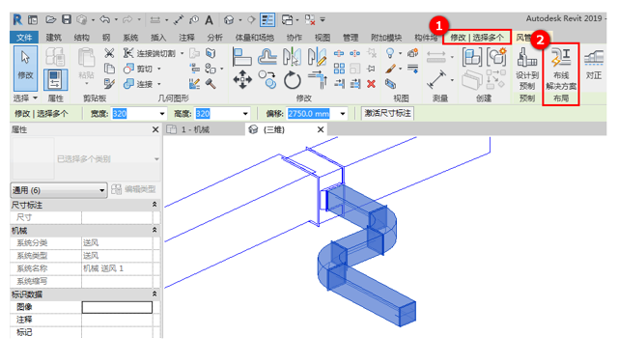Open the 通用 (6) filter dropdown
This screenshot has height=364, width=618.
click(x=59, y=190)
